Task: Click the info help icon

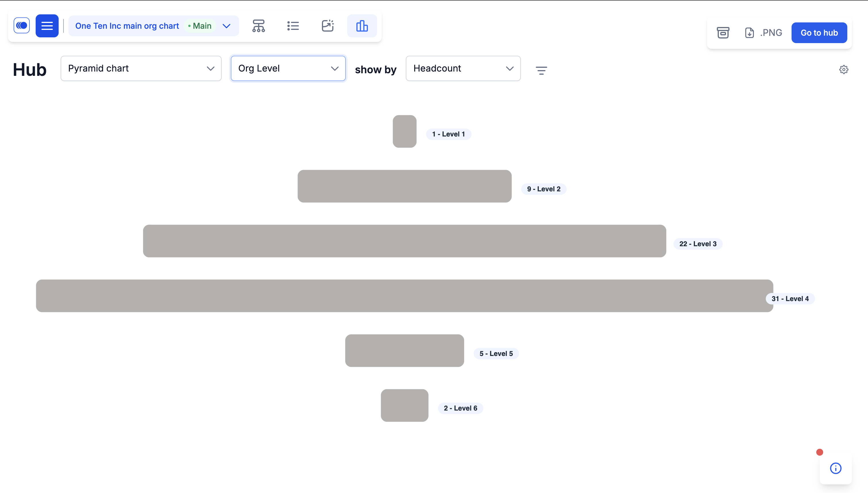Action: tap(836, 468)
